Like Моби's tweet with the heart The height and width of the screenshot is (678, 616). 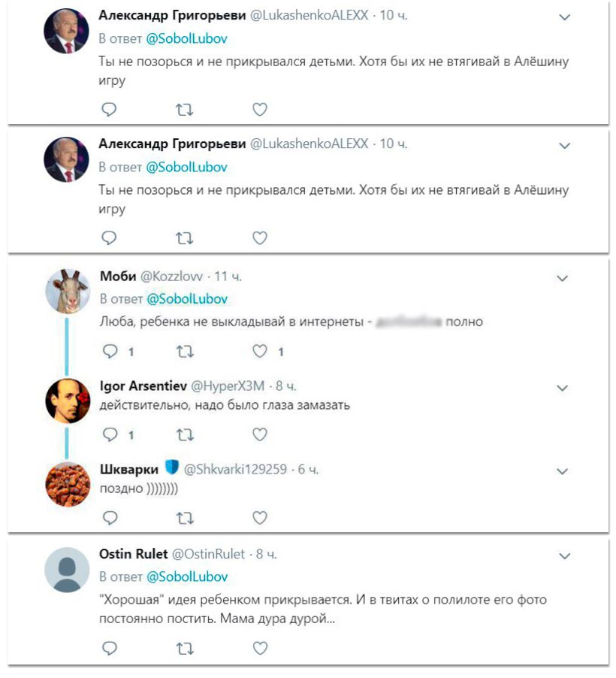pos(259,351)
